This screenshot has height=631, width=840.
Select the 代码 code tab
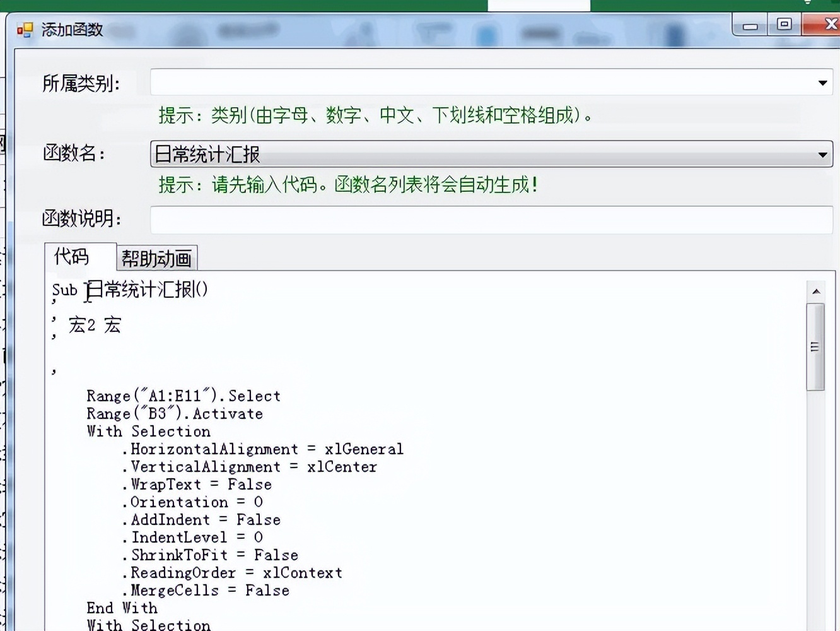(72, 257)
